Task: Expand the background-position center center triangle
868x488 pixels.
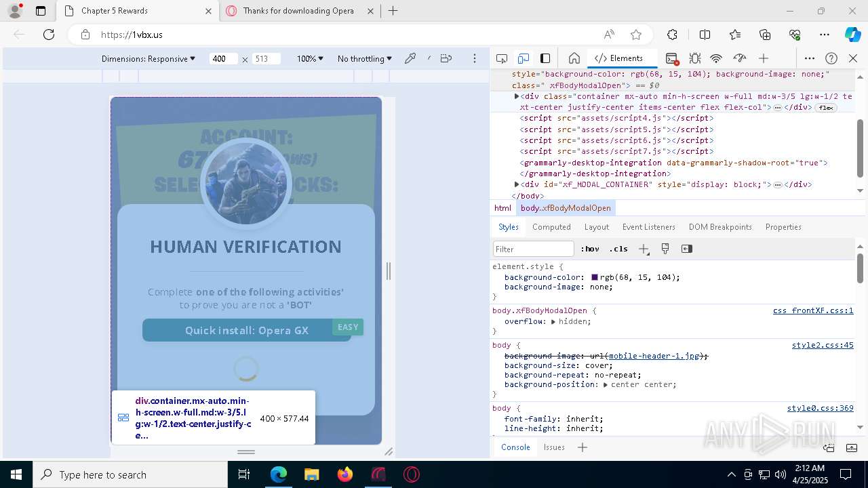Action: pyautogui.click(x=606, y=384)
